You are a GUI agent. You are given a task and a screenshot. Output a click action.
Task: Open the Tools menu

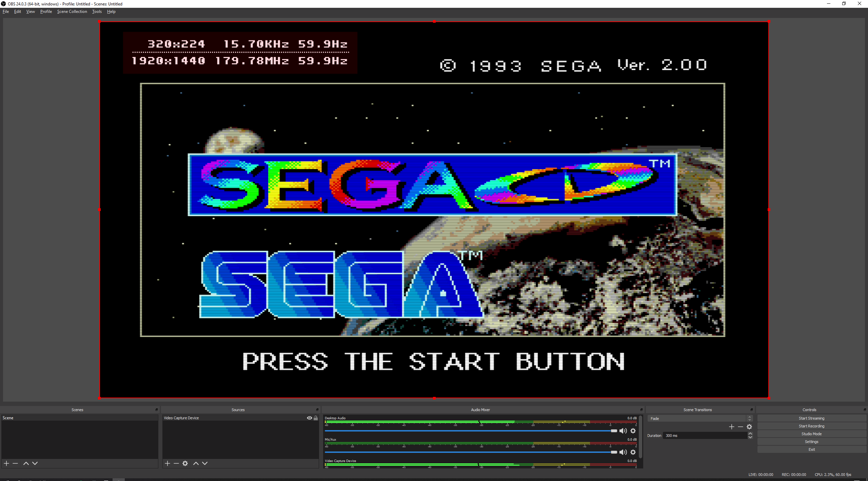97,12
